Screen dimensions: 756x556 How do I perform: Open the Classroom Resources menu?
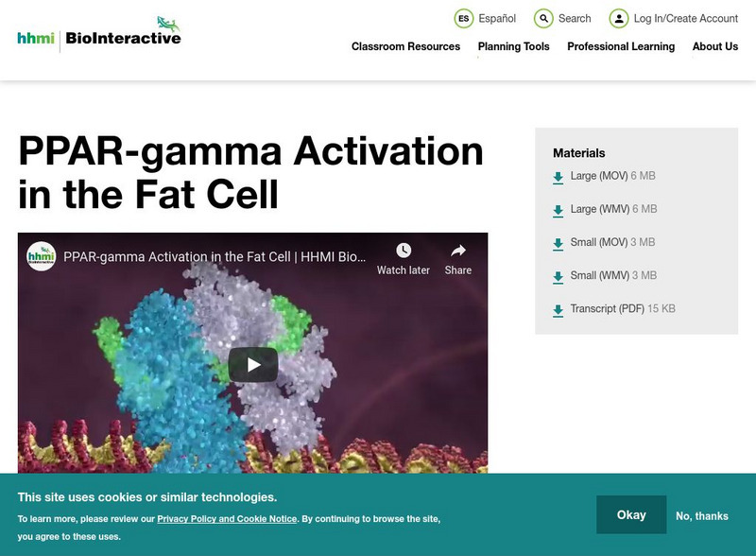point(404,44)
